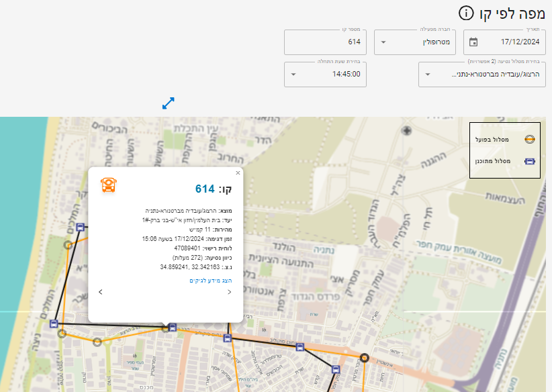
Task: Click the מוצא origin line in popup
Action: pos(188,211)
